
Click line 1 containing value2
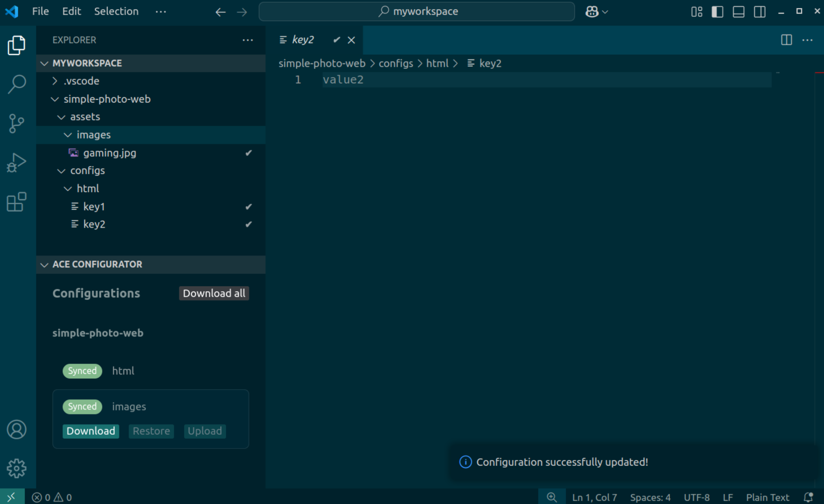(x=547, y=80)
